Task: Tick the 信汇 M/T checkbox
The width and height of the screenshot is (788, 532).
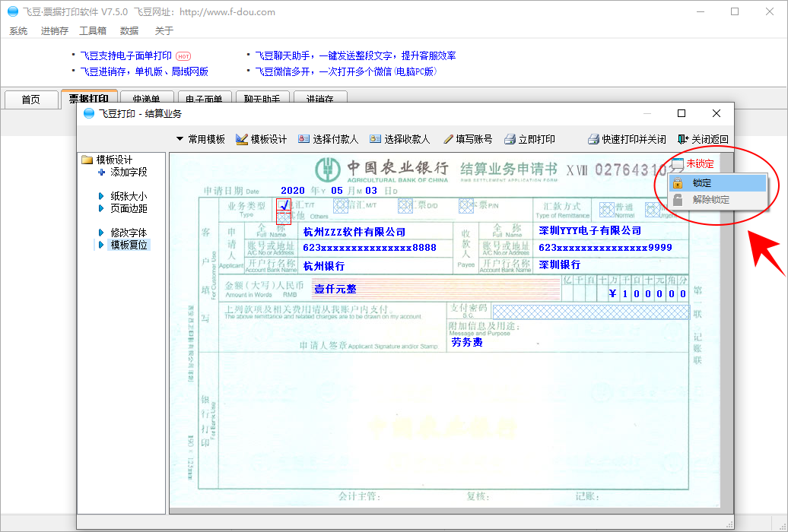Action: [x=341, y=205]
